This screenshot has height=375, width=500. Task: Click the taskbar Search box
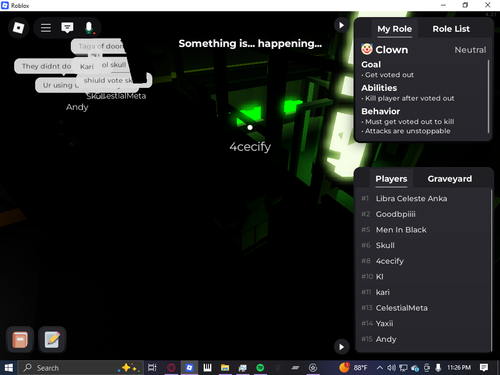(80, 368)
